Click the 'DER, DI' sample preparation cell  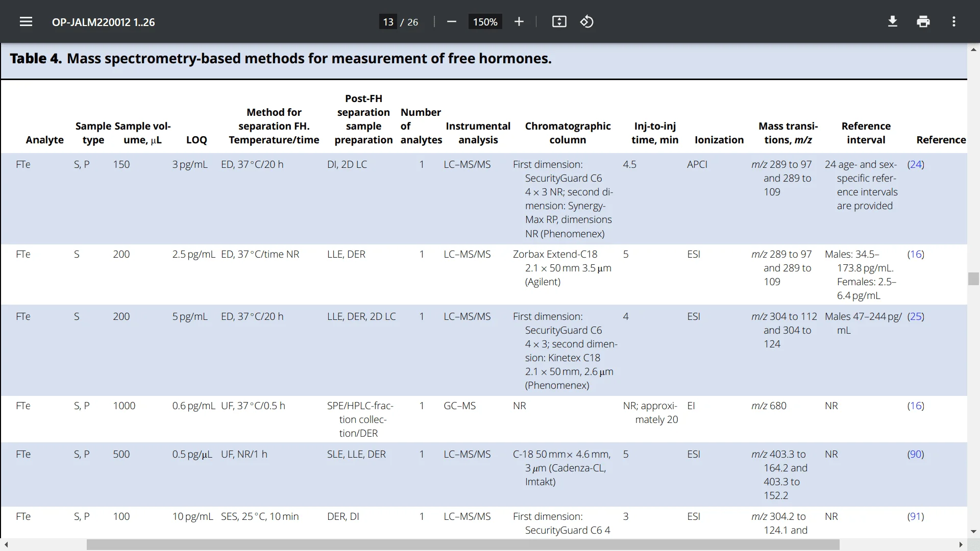point(343,516)
